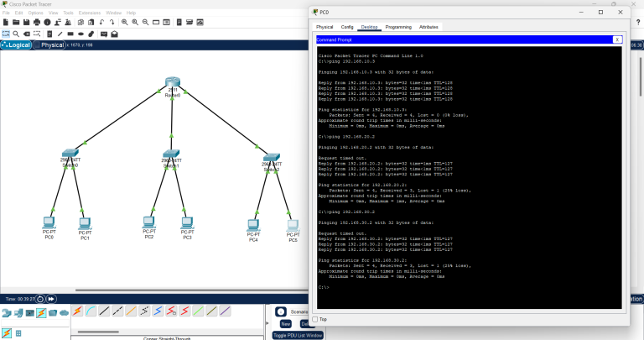
Task: Open the Programming tab in the PC0 window
Action: [x=398, y=27]
